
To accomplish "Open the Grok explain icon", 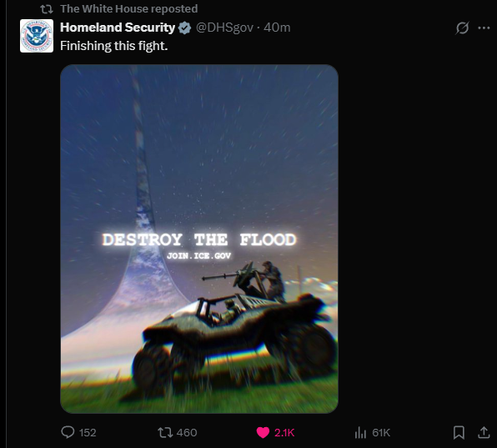I will (x=462, y=28).
